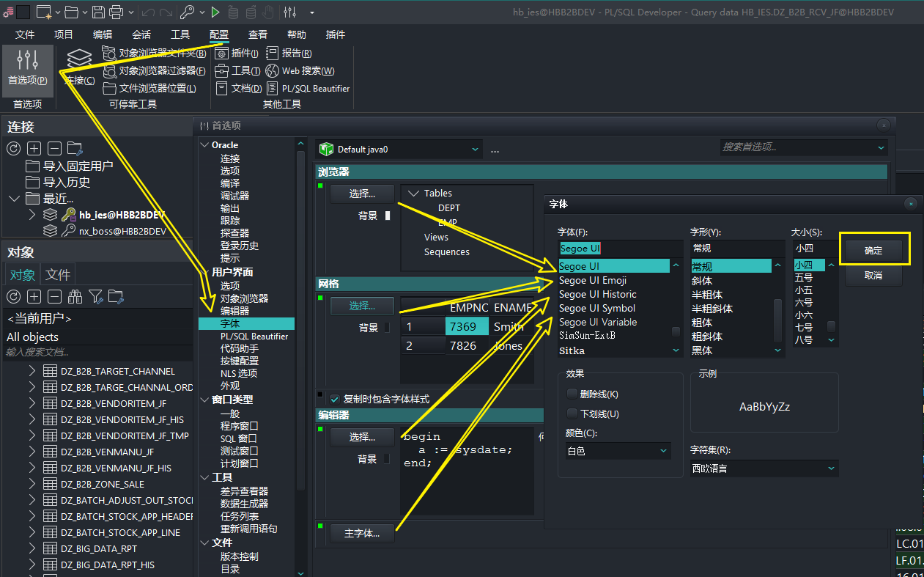The height and width of the screenshot is (577, 924).
Task: Toggle 背景 checkbox under 网格 section
Action: point(388,328)
